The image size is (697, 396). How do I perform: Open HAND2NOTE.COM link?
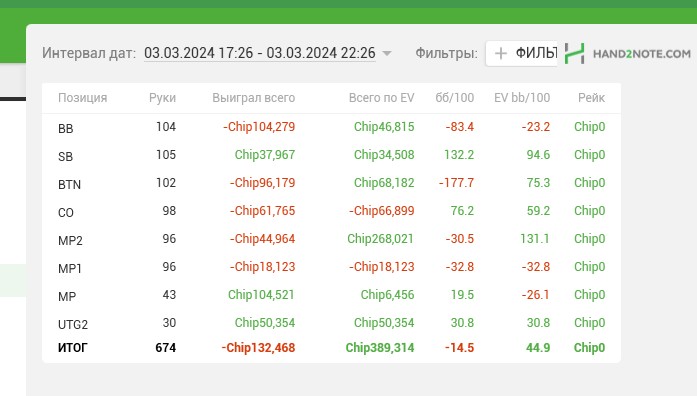[642, 54]
